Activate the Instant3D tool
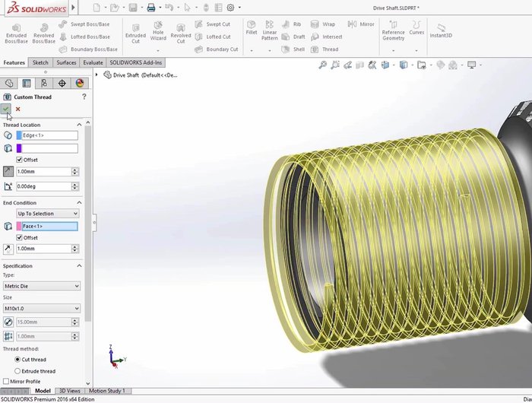 click(442, 30)
